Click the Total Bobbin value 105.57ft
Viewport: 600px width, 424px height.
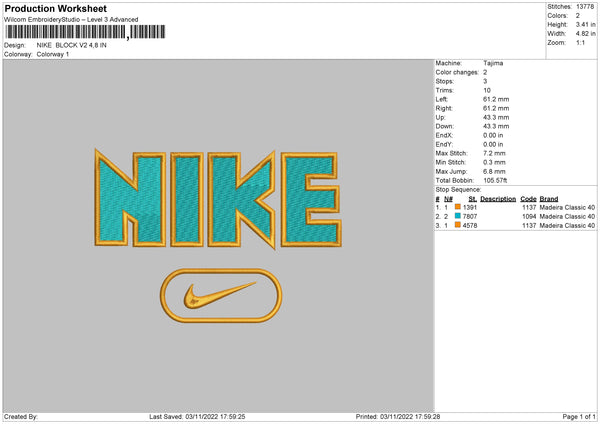[497, 180]
